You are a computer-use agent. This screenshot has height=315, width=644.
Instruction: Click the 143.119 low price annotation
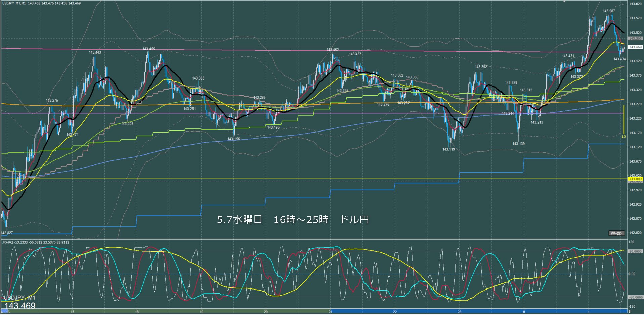pos(448,149)
